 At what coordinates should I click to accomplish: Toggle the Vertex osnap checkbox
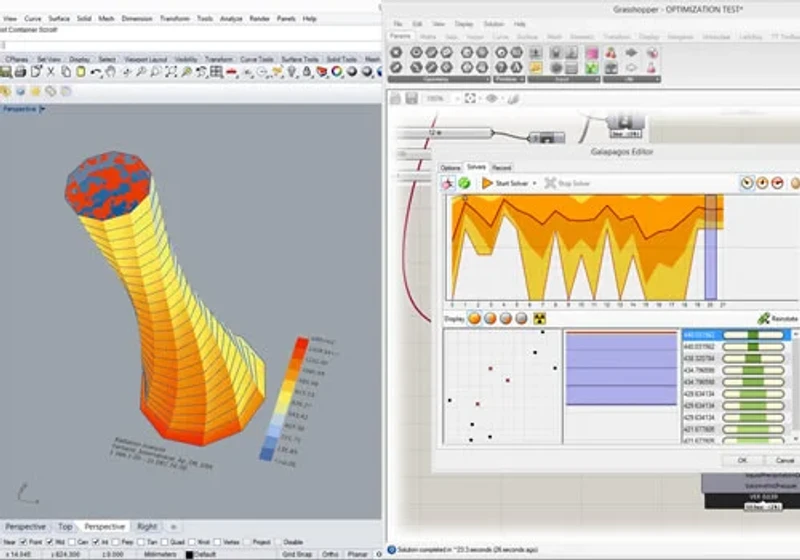[217, 542]
